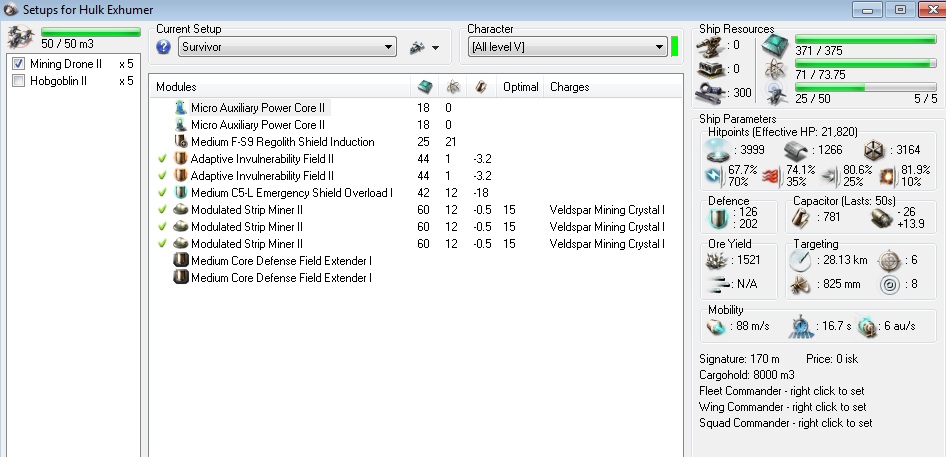The image size is (946, 457).
Task: Click the thermal resistance icon showing 74.1%
Action: coord(773,176)
